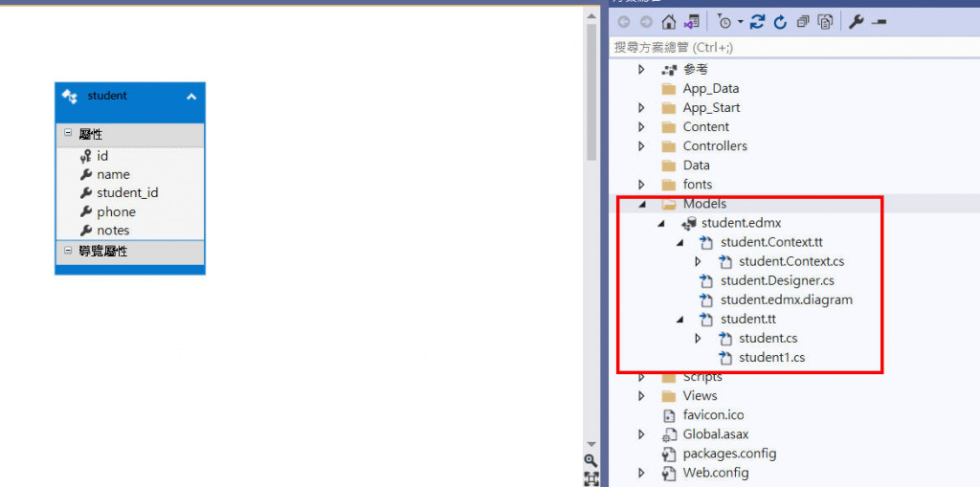The height and width of the screenshot is (487, 980).
Task: Select the Data folder icon
Action: [x=669, y=166]
